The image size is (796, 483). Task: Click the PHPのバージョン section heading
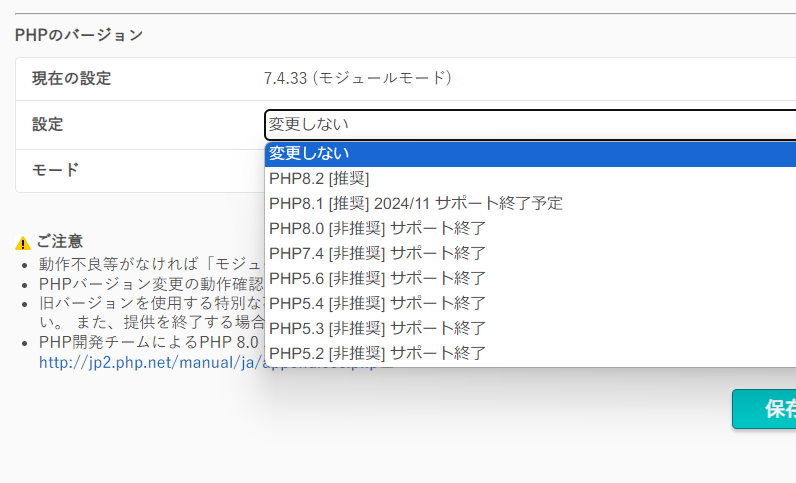[79, 35]
